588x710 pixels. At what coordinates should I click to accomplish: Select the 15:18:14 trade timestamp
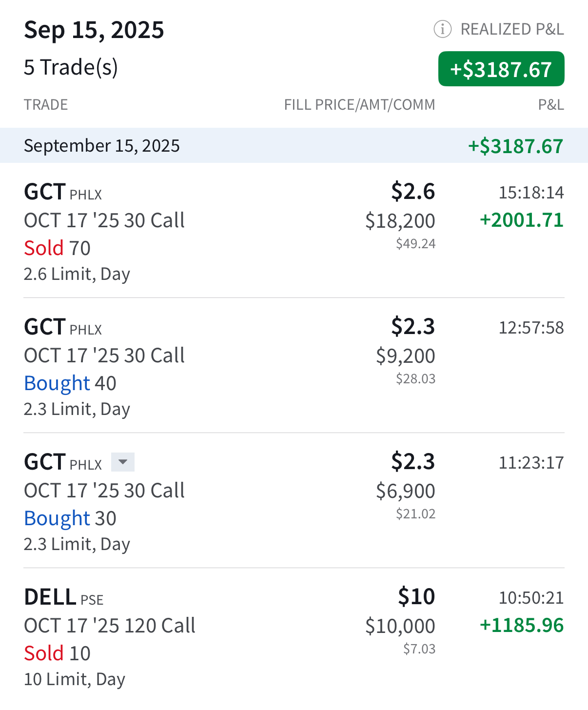531,193
